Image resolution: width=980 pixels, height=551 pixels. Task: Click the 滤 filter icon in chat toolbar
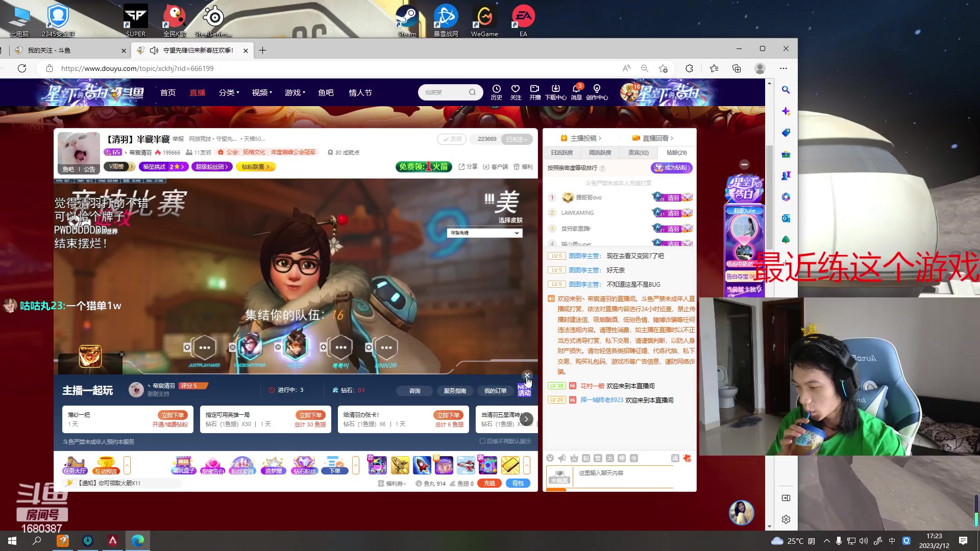click(x=675, y=458)
